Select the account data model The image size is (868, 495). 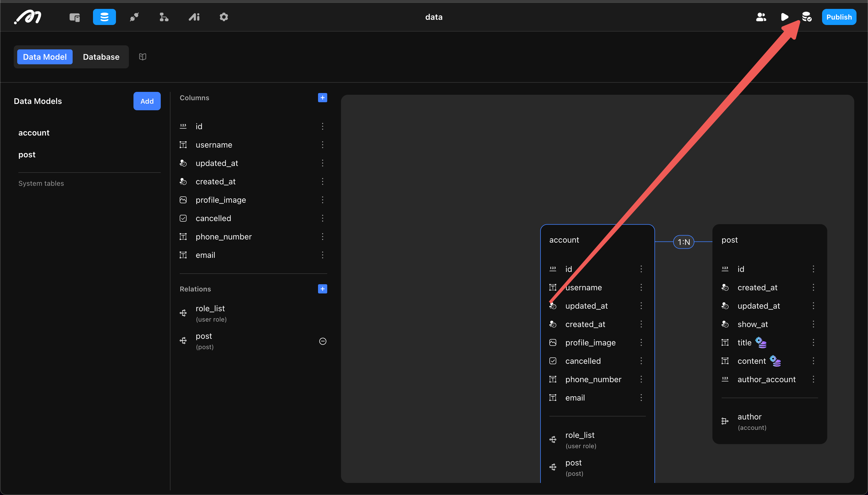(34, 133)
